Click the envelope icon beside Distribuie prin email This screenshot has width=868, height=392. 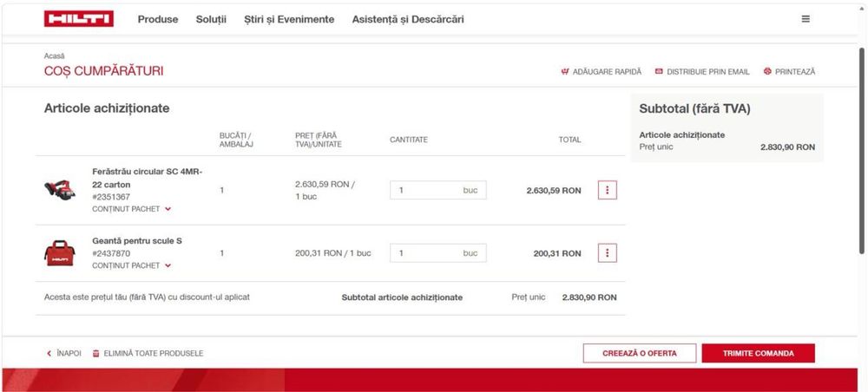coord(659,71)
